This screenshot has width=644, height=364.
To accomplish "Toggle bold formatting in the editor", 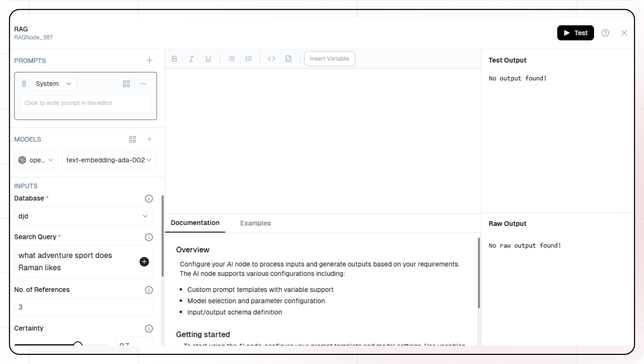I will pos(174,59).
